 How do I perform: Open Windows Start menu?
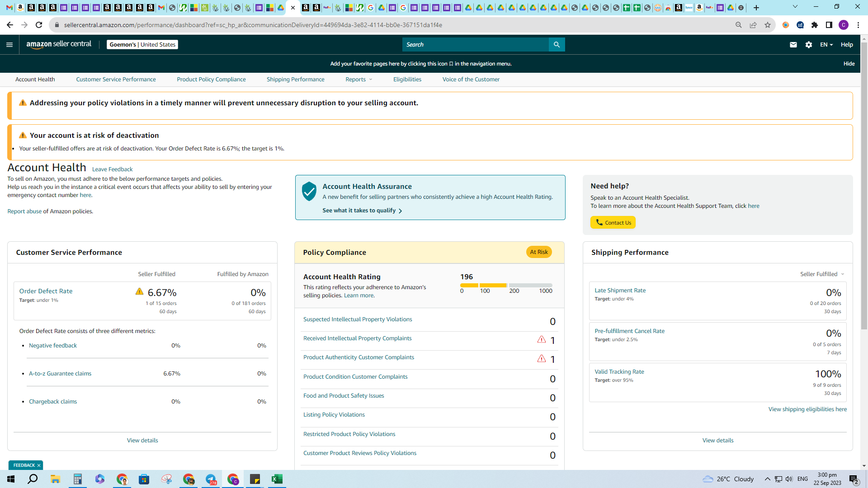pyautogui.click(x=11, y=479)
